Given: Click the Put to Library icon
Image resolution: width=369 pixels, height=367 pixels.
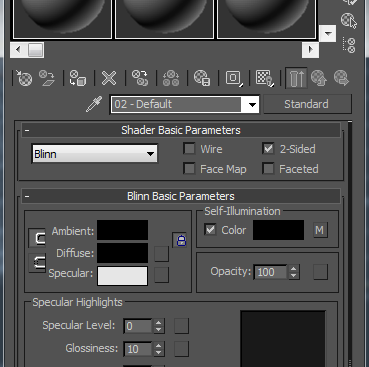Looking at the screenshot, I should coord(202,78).
